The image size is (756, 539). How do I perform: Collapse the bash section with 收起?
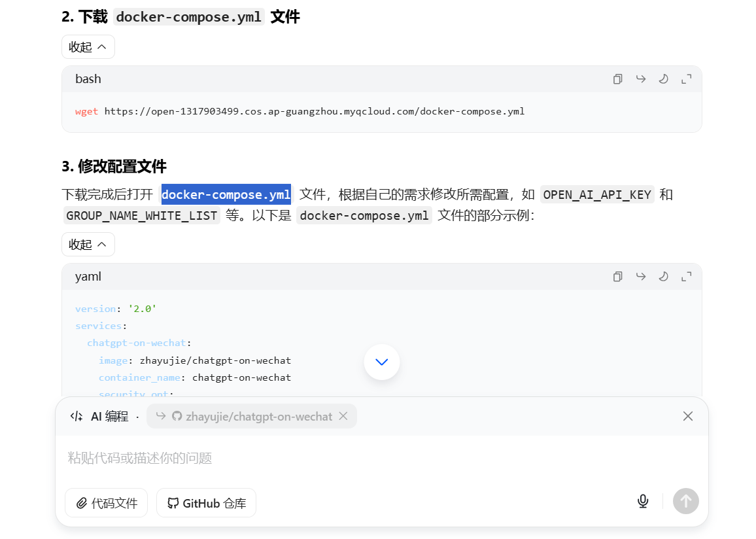88,46
